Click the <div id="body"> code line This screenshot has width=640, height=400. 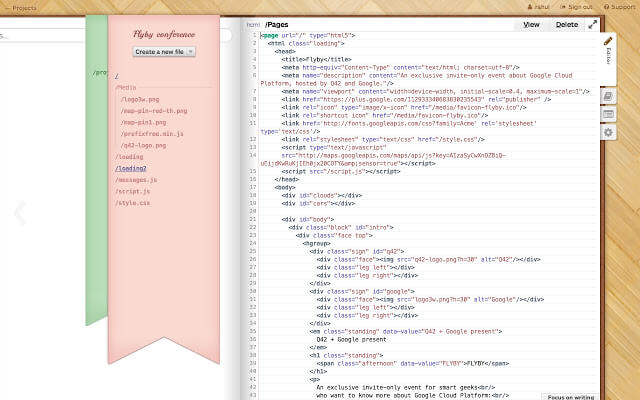[x=308, y=220]
